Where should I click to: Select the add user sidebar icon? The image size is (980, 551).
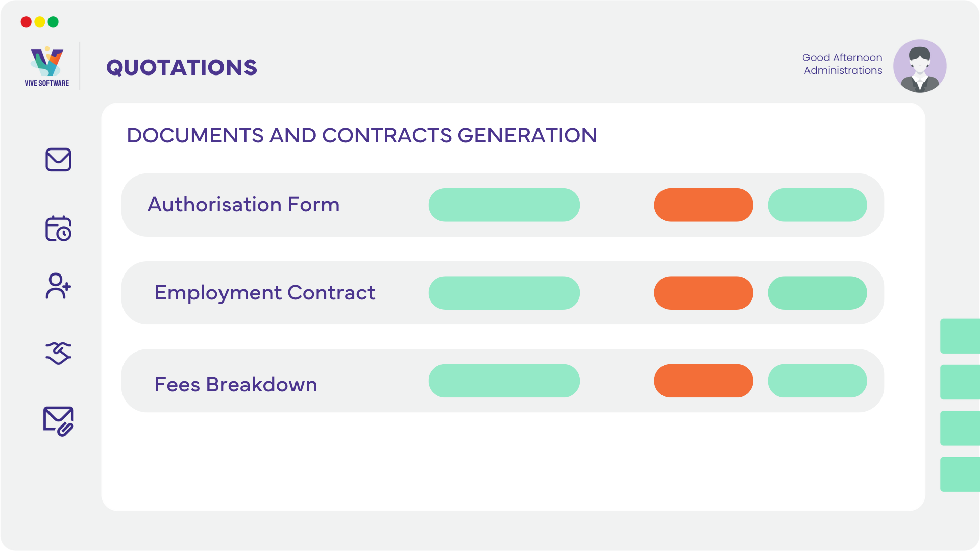(58, 286)
